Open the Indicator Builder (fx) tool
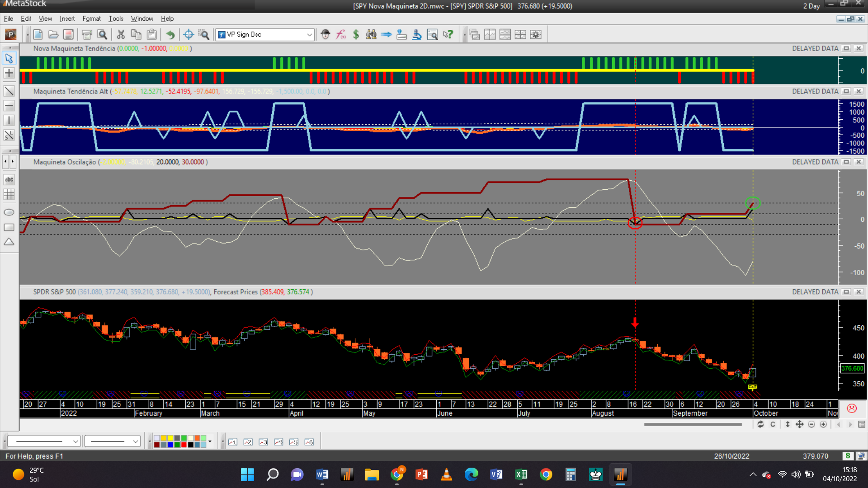Viewport: 868px width, 488px height. (x=341, y=34)
